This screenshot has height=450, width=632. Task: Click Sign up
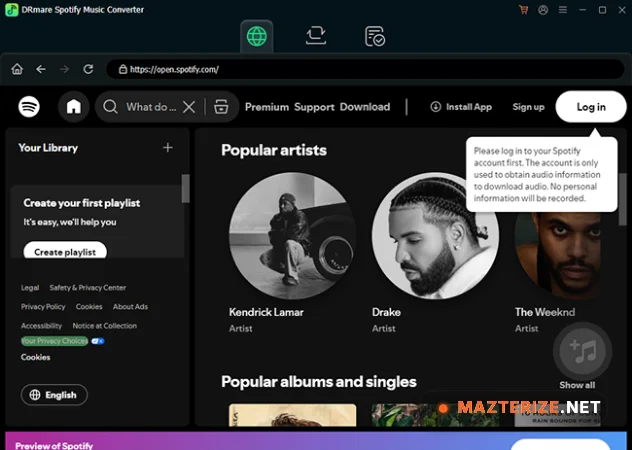528,107
